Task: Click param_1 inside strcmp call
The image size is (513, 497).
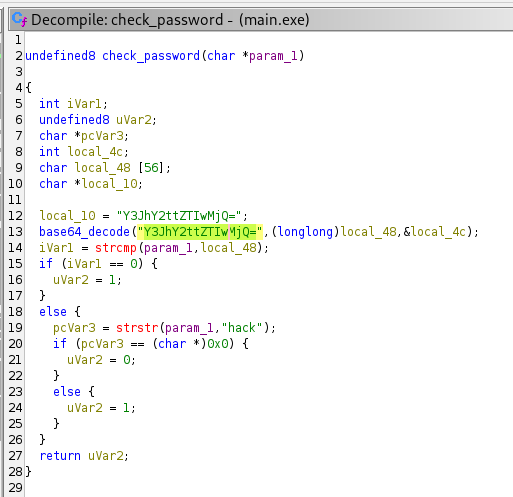Action: 168,248
